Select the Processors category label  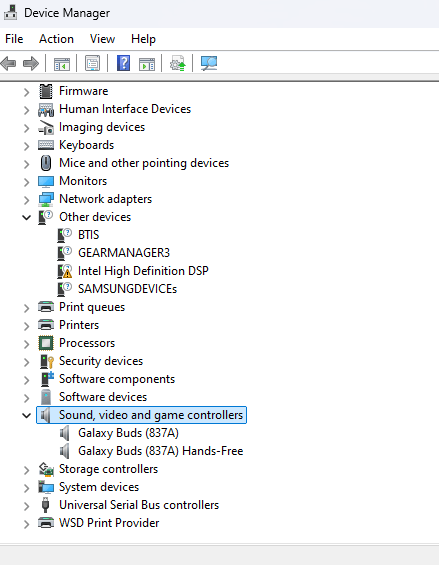[x=87, y=343]
